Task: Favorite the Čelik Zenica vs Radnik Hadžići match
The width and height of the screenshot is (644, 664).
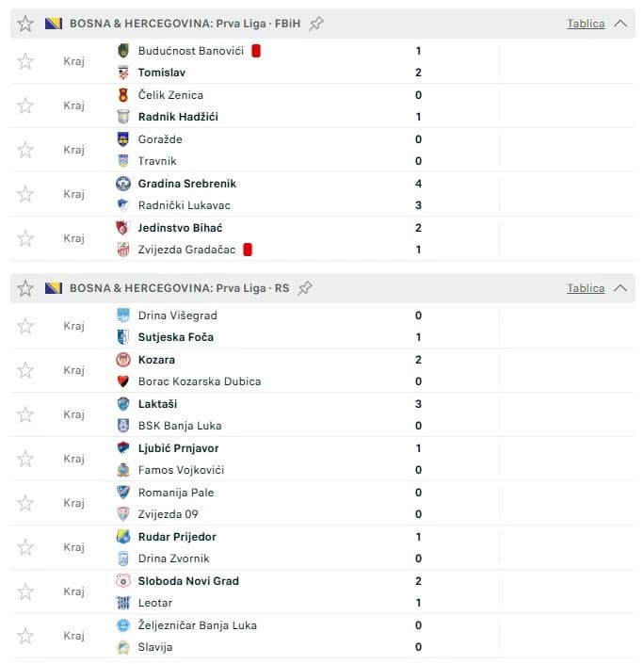Action: pyautogui.click(x=25, y=105)
